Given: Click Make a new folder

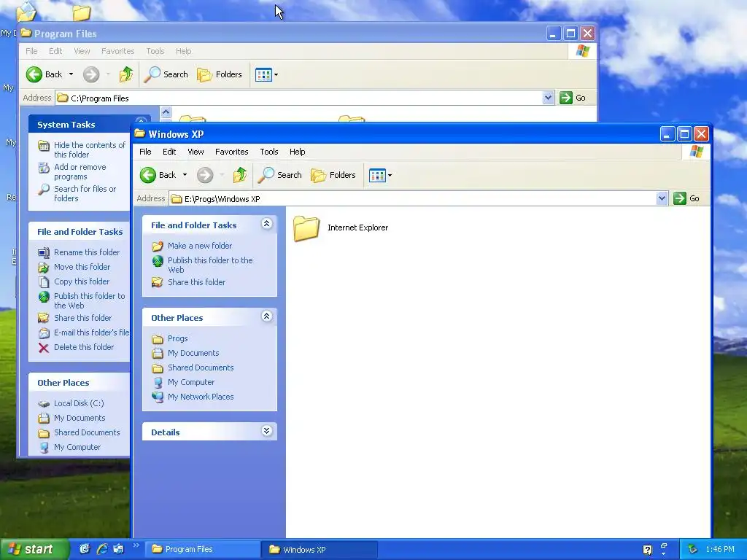Looking at the screenshot, I should (192, 246).
